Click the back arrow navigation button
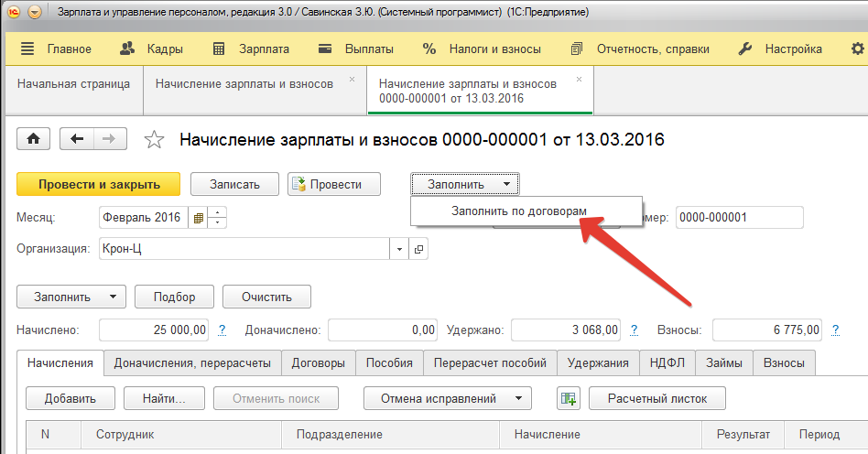Screen dimensions: 868x454 pos(77,139)
